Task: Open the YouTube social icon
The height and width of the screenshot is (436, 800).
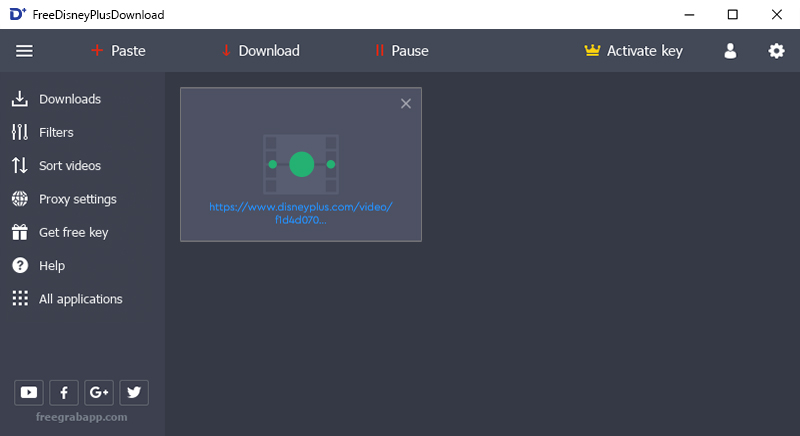Action: click(x=29, y=392)
